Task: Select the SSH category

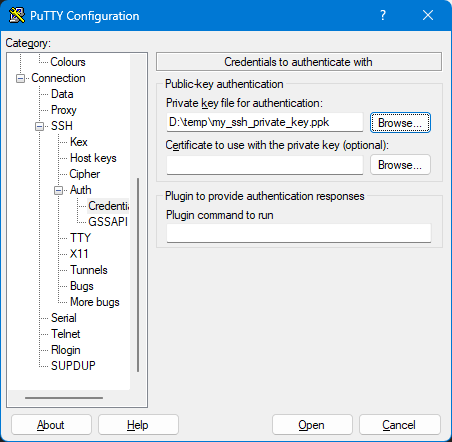Action: (x=62, y=126)
